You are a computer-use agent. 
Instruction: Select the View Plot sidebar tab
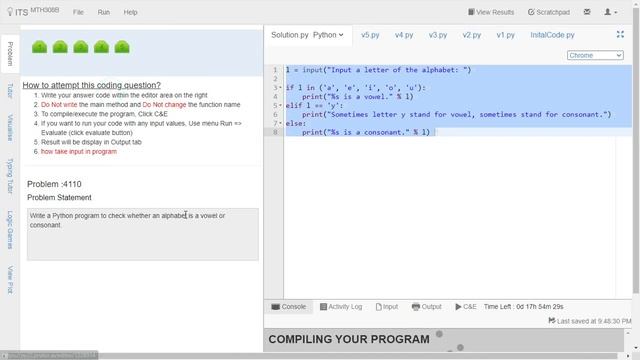10,280
